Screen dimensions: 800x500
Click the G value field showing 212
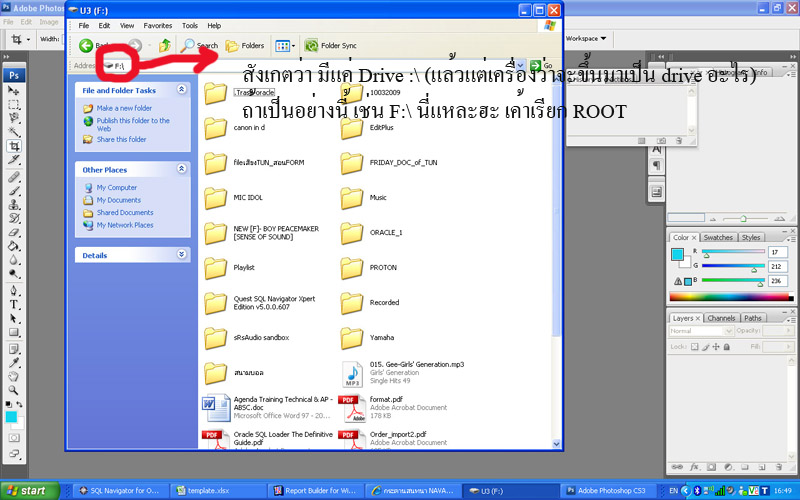tap(777, 266)
